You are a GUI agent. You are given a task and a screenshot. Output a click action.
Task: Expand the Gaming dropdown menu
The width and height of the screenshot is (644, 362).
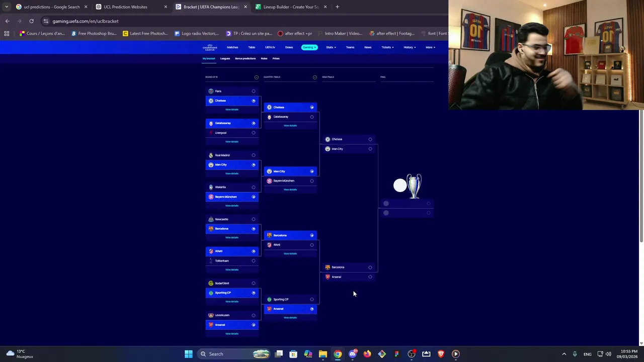(x=309, y=47)
